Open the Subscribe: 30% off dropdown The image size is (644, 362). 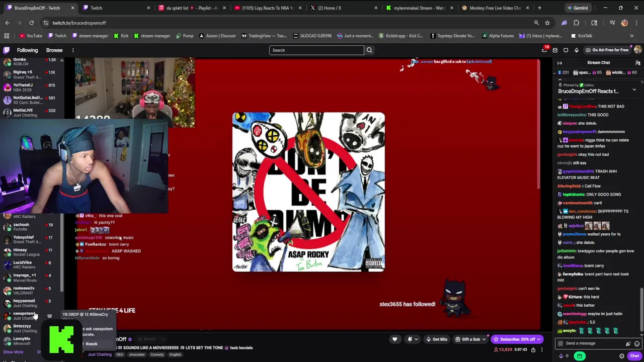pyautogui.click(x=517, y=339)
